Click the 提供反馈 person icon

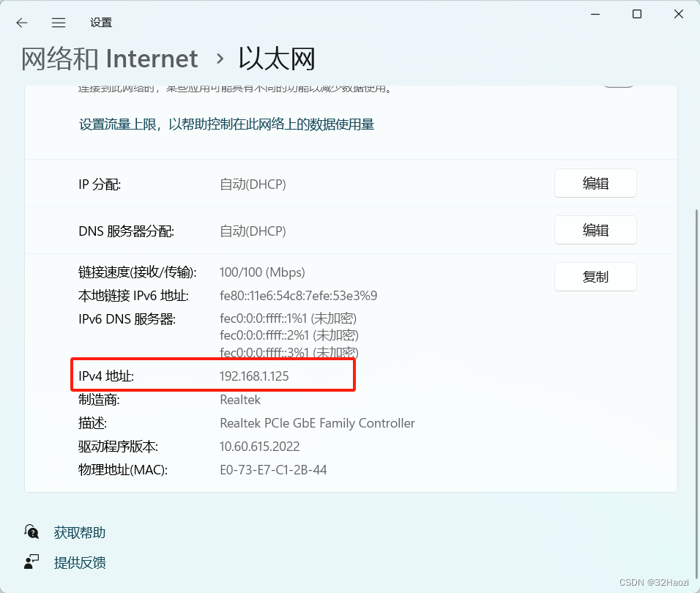click(x=31, y=562)
